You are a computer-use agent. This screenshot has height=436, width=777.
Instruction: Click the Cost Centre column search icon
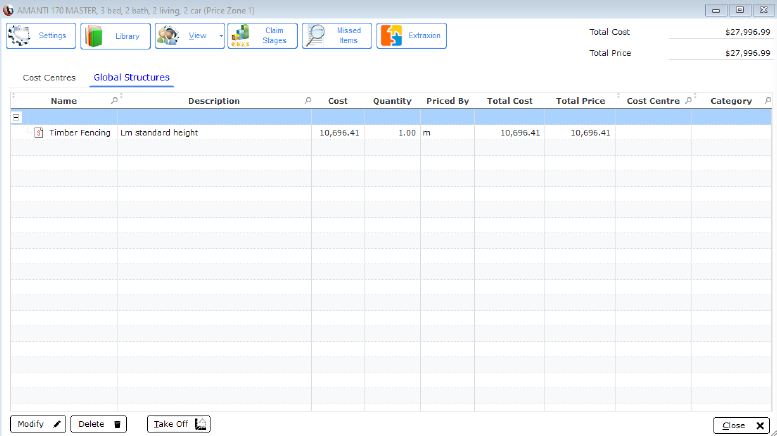pyautogui.click(x=688, y=101)
